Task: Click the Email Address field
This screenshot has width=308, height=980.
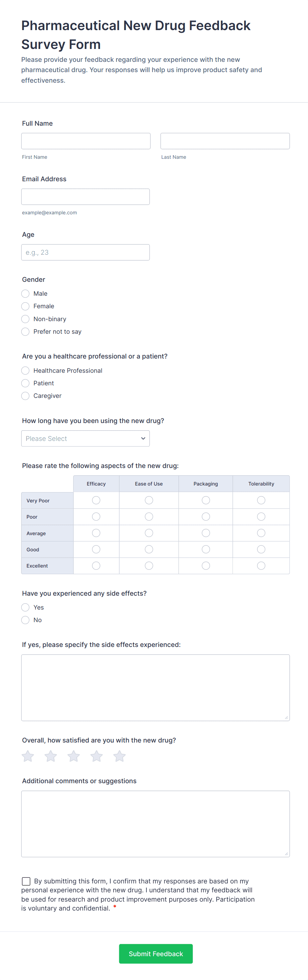Action: click(x=85, y=196)
